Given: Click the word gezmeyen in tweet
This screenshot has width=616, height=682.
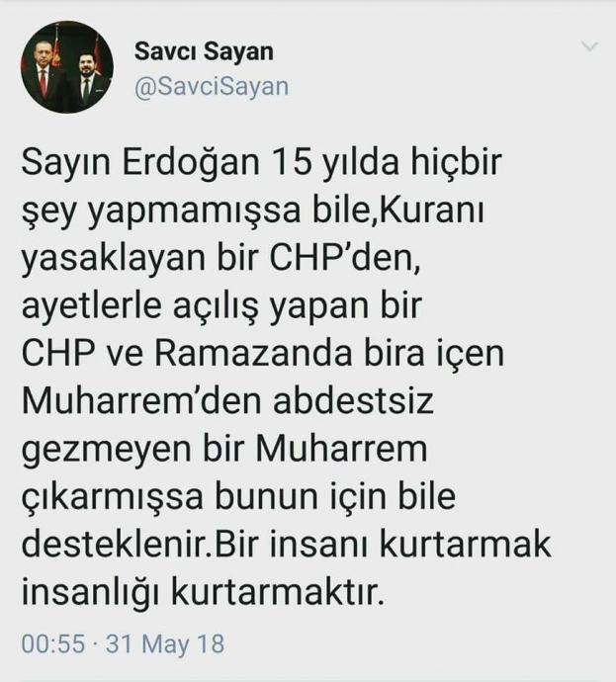Looking at the screenshot, I should coord(106,452).
